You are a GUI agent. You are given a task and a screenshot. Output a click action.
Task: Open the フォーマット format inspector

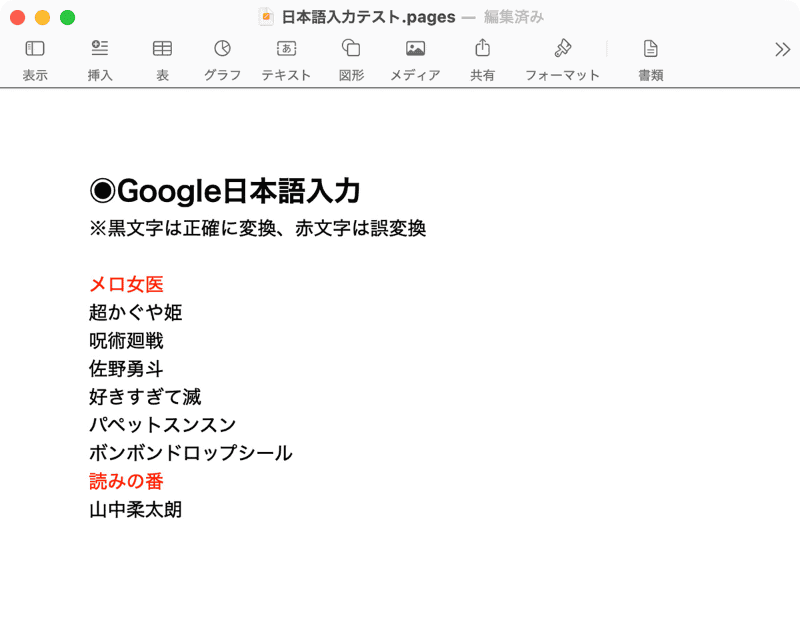(x=562, y=48)
